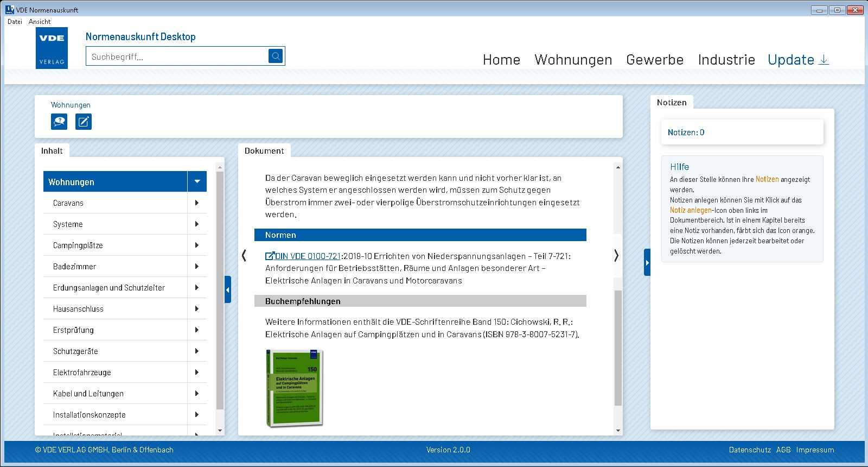This screenshot has height=467, width=868.
Task: Open the AGB footer link
Action: 783,450
